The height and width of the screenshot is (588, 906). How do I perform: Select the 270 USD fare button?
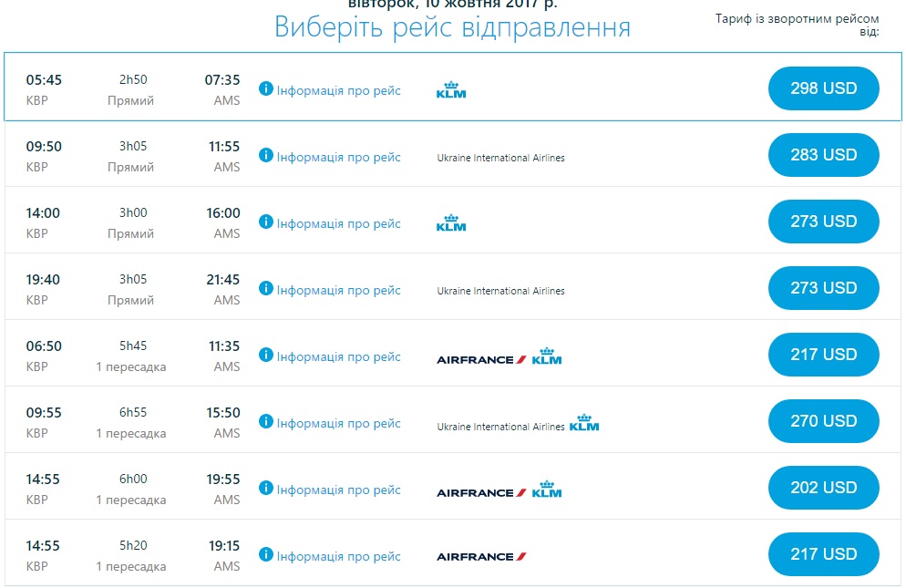click(x=824, y=421)
